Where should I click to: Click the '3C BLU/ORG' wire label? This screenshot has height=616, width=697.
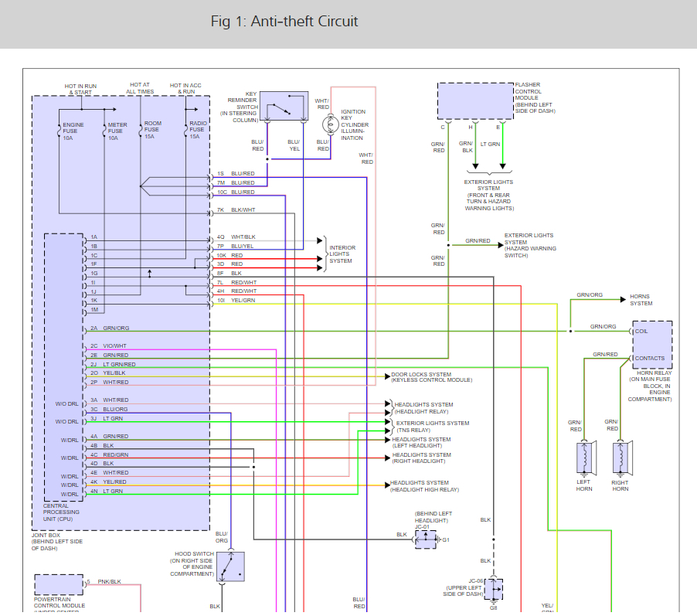point(109,409)
